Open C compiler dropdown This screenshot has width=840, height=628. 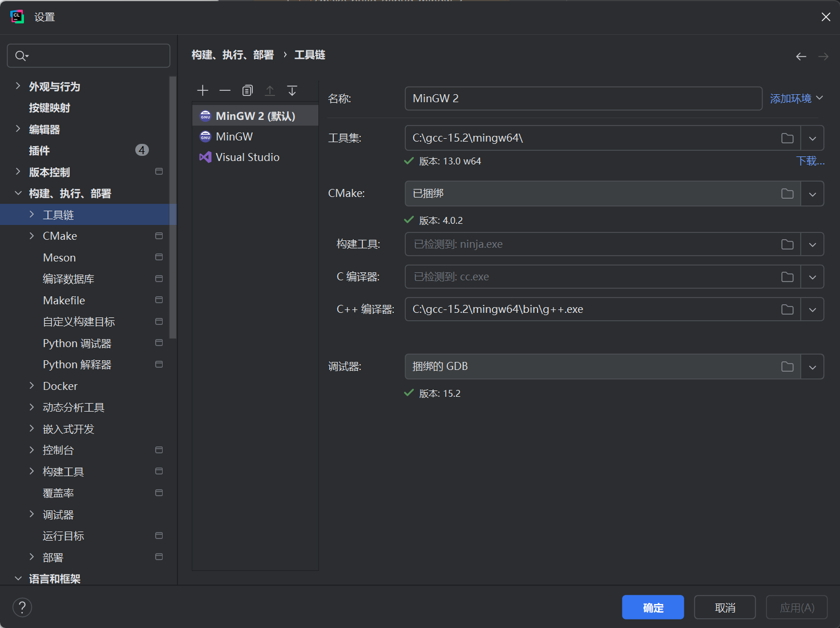click(813, 277)
